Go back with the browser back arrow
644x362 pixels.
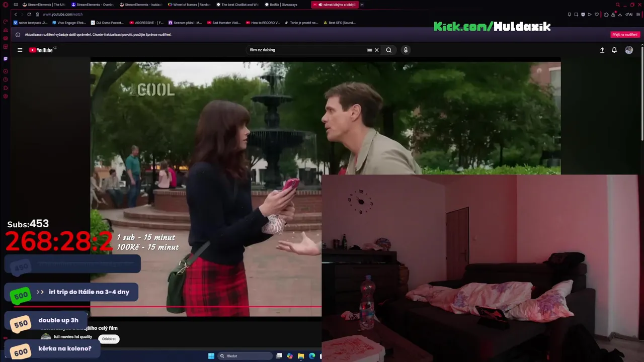point(16,14)
